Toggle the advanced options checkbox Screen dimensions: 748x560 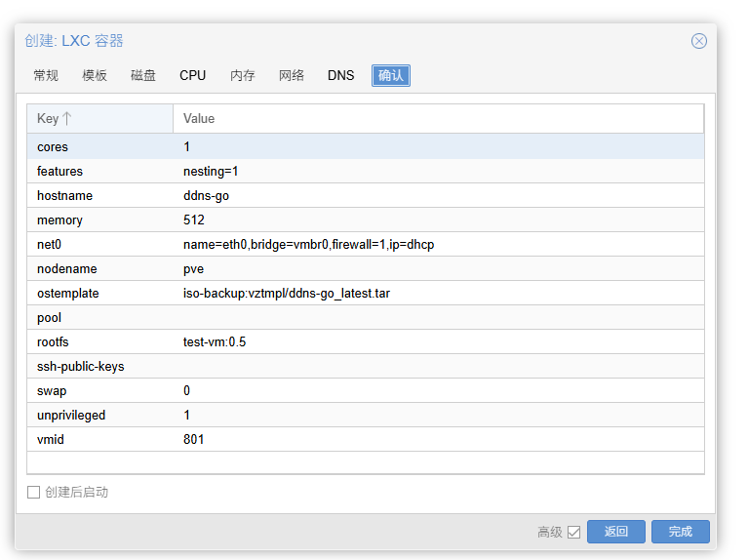[573, 532]
